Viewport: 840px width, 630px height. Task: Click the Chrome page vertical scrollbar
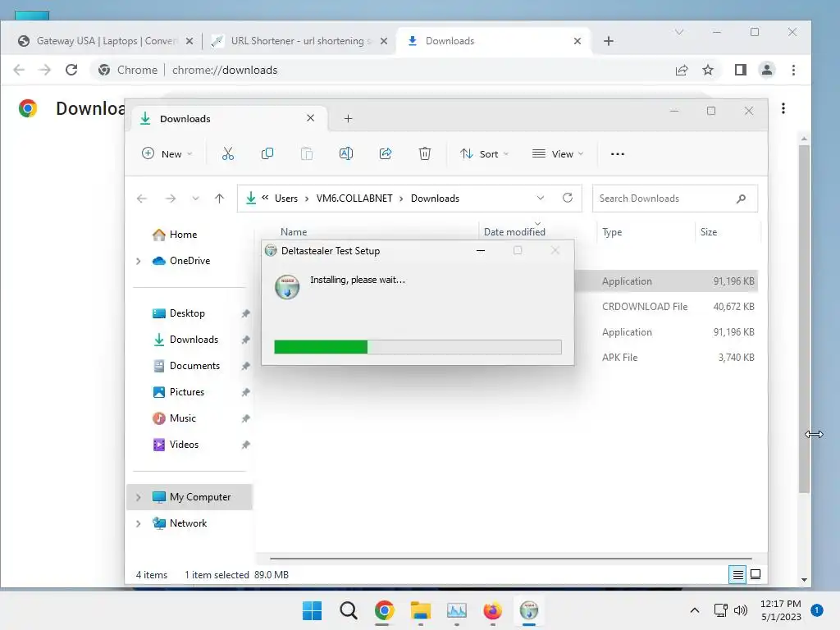804,319
